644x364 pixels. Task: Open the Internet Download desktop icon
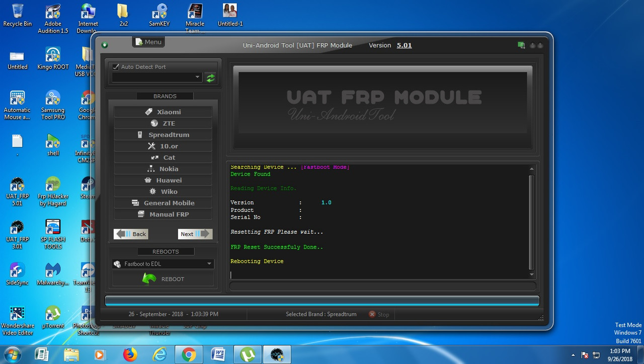tap(88, 19)
